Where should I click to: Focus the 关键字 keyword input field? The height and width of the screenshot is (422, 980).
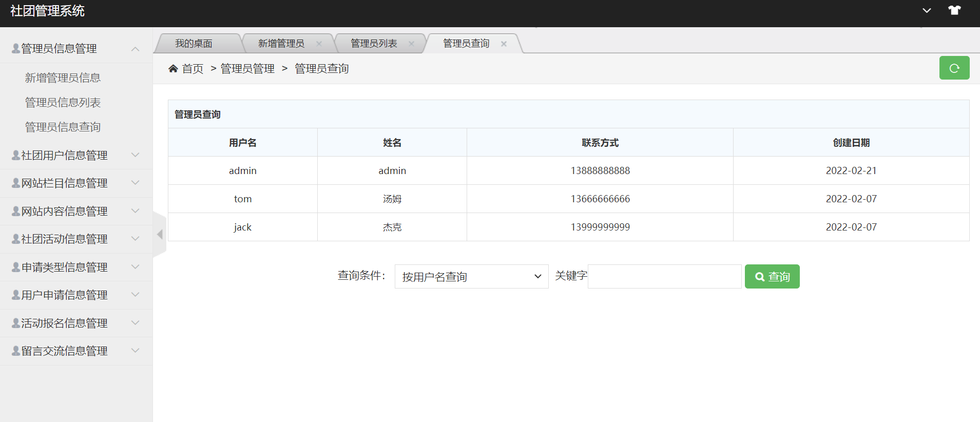(x=664, y=276)
